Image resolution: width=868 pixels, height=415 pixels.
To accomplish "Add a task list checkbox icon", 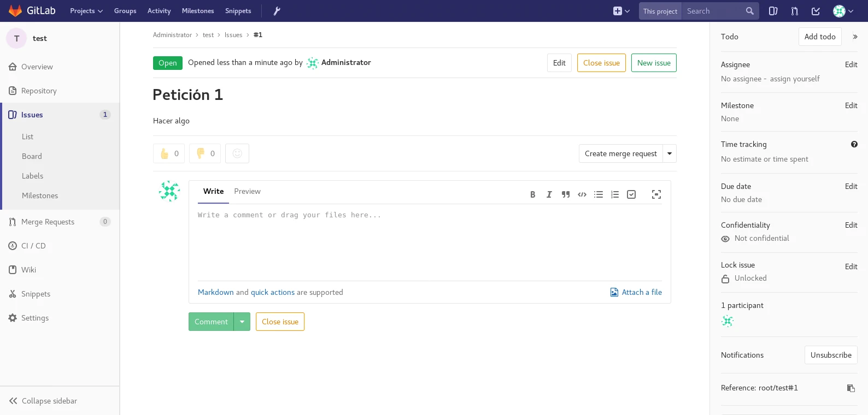I will click(x=631, y=194).
